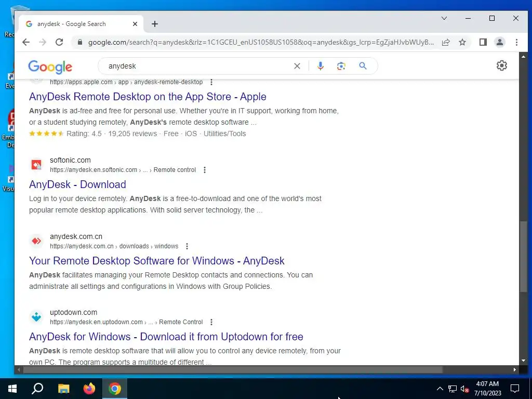
Task: Select the anydesk - Google Search tab
Action: [x=81, y=24]
